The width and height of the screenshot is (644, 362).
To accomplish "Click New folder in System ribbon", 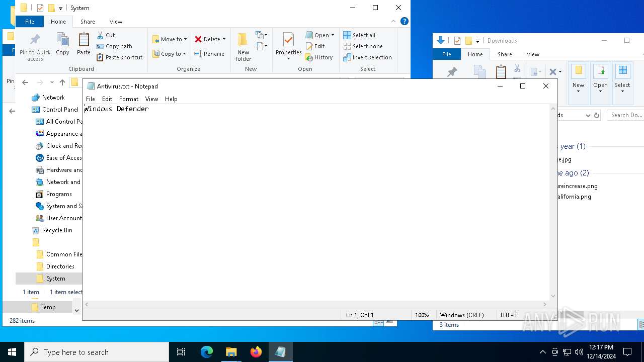I will (243, 47).
